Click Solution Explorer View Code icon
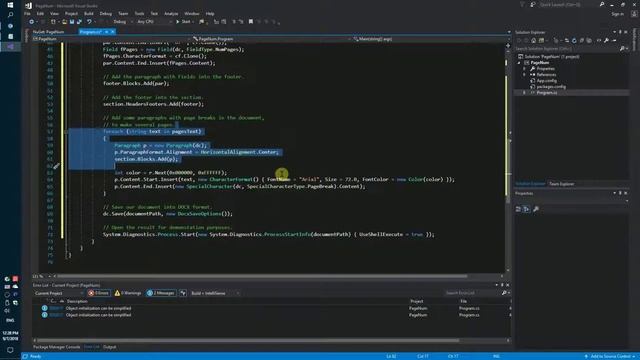This screenshot has width=640, height=360. pyautogui.click(x=599, y=40)
